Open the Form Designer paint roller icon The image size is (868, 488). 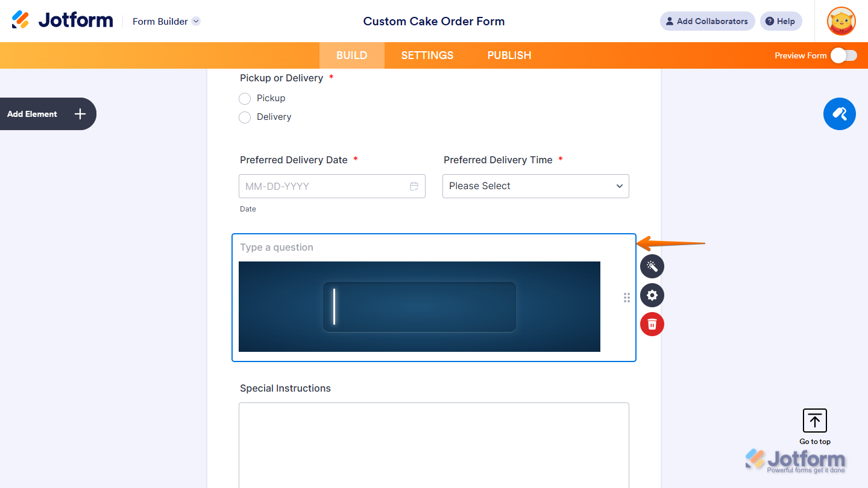(x=839, y=114)
